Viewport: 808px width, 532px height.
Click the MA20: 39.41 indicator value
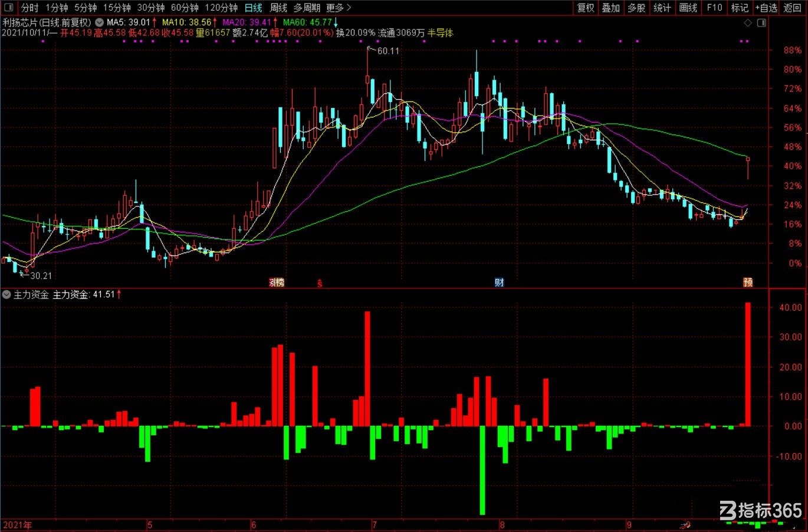[247, 23]
